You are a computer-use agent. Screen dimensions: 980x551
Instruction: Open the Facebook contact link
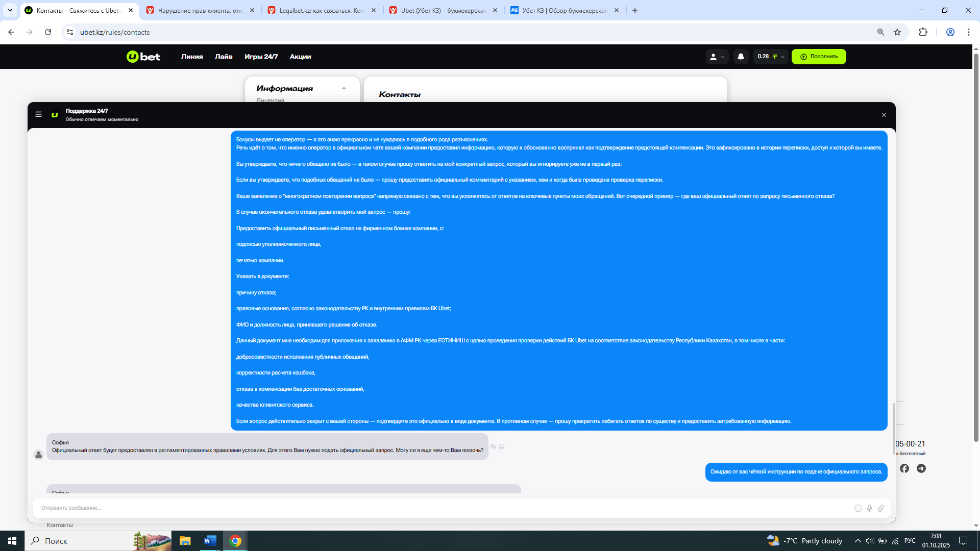(904, 468)
